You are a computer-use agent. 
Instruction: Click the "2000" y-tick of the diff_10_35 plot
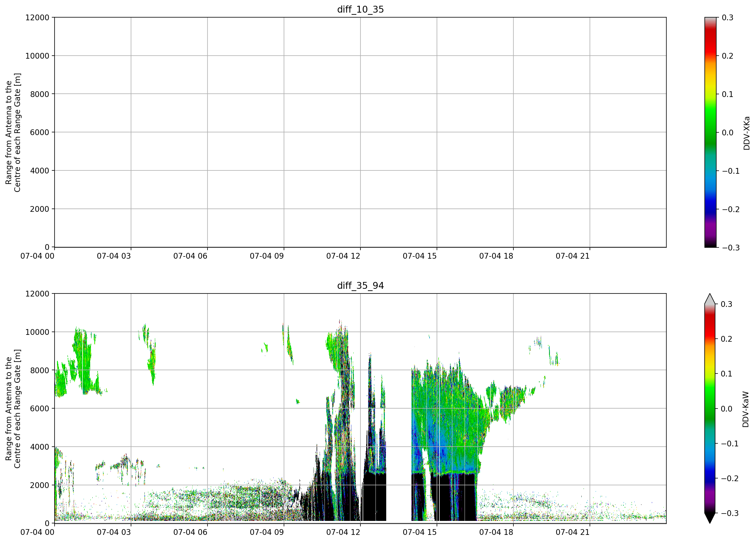pos(40,209)
